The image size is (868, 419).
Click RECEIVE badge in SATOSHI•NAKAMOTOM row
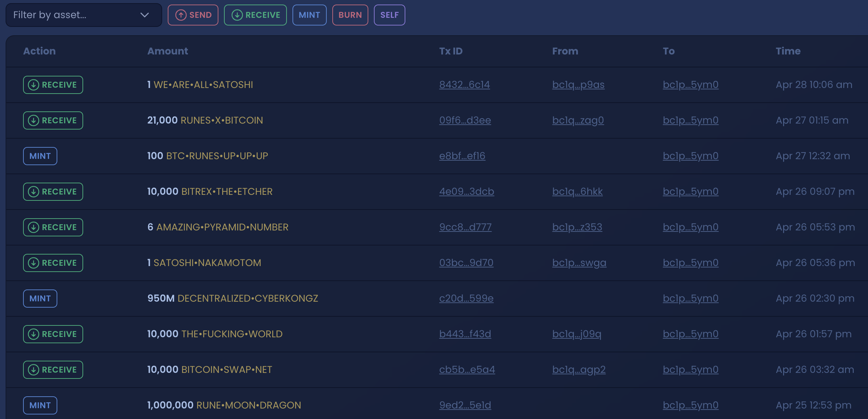point(53,263)
